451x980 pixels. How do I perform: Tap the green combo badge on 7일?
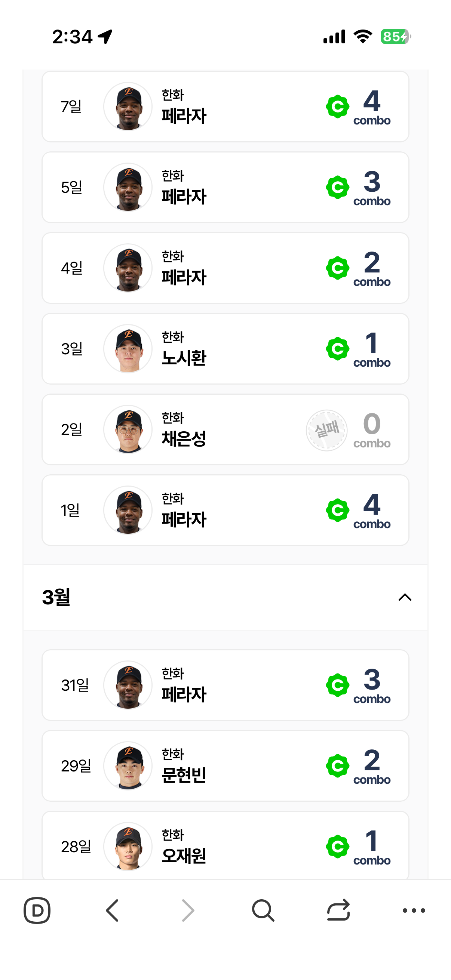(338, 107)
